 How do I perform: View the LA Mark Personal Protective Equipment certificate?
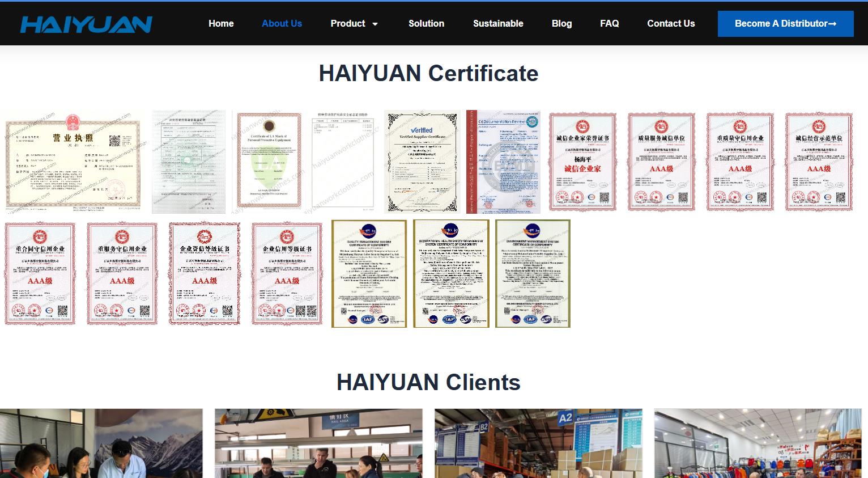(x=269, y=162)
